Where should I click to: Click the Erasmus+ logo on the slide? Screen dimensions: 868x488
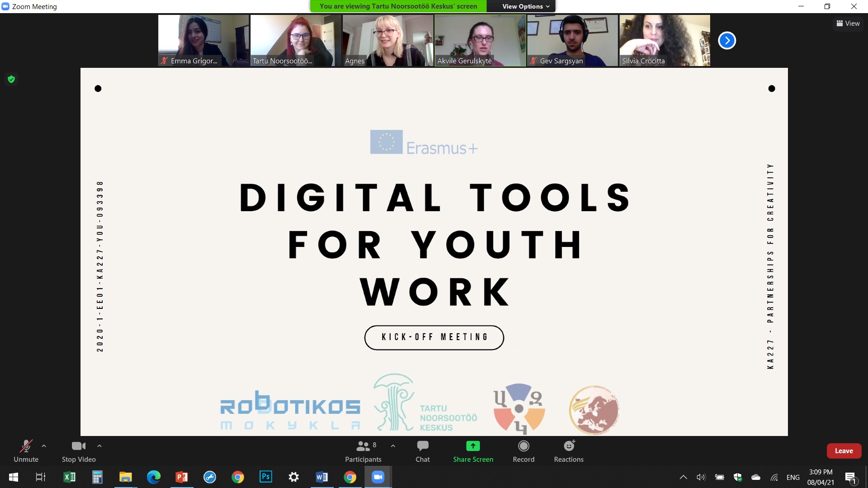point(424,143)
